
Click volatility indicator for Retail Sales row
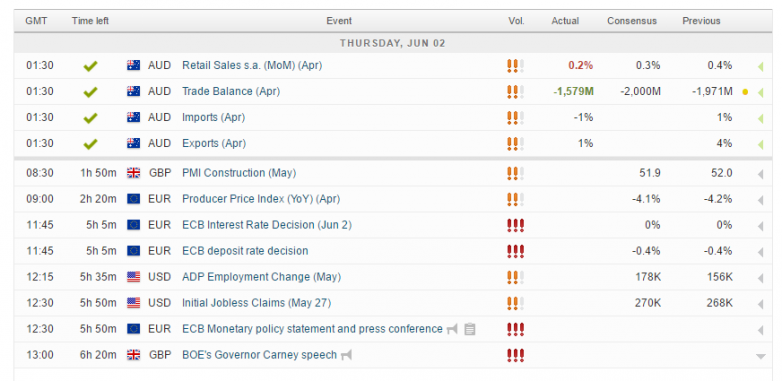click(x=515, y=66)
